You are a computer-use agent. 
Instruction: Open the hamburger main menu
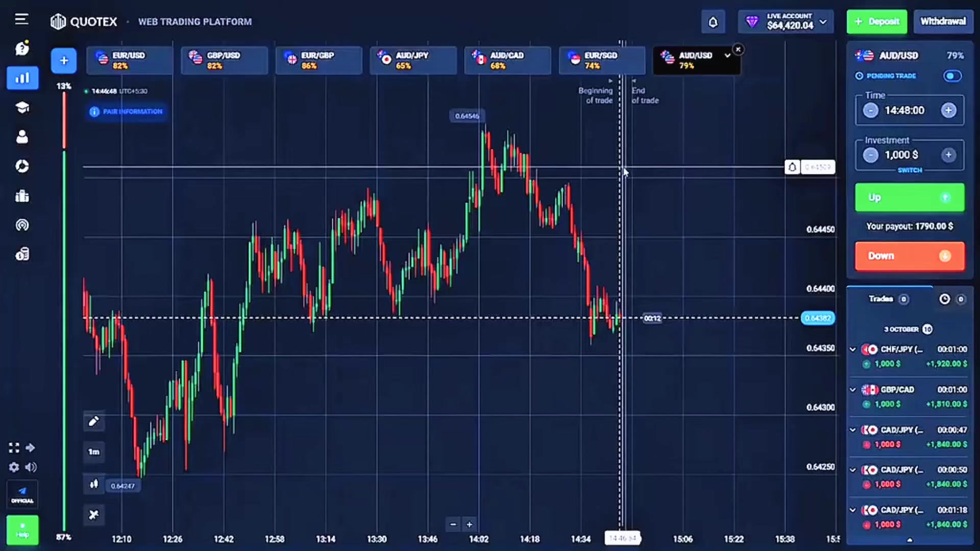click(21, 19)
